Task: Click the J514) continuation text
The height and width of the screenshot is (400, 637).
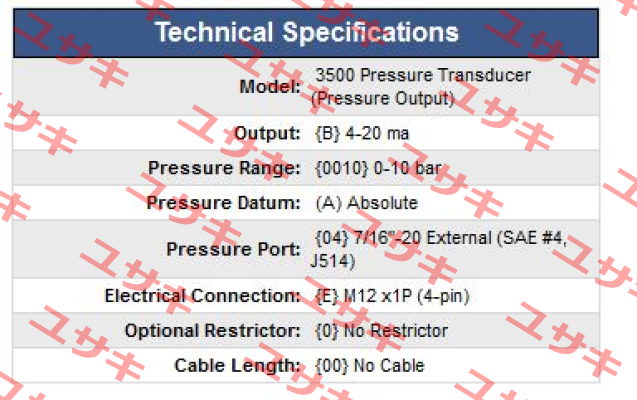Action: tap(333, 261)
